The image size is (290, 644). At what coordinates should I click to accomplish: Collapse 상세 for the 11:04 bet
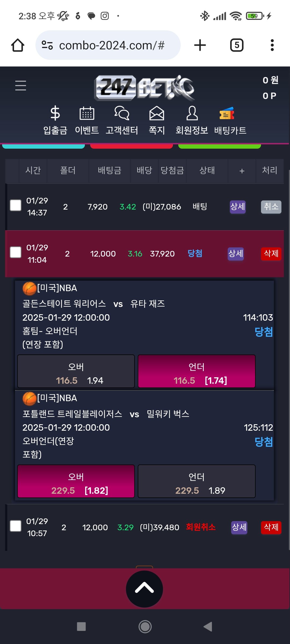coord(235,254)
